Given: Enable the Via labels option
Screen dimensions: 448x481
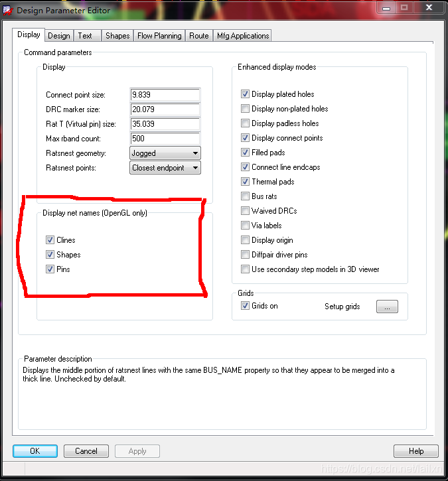Looking at the screenshot, I should click(x=246, y=226).
